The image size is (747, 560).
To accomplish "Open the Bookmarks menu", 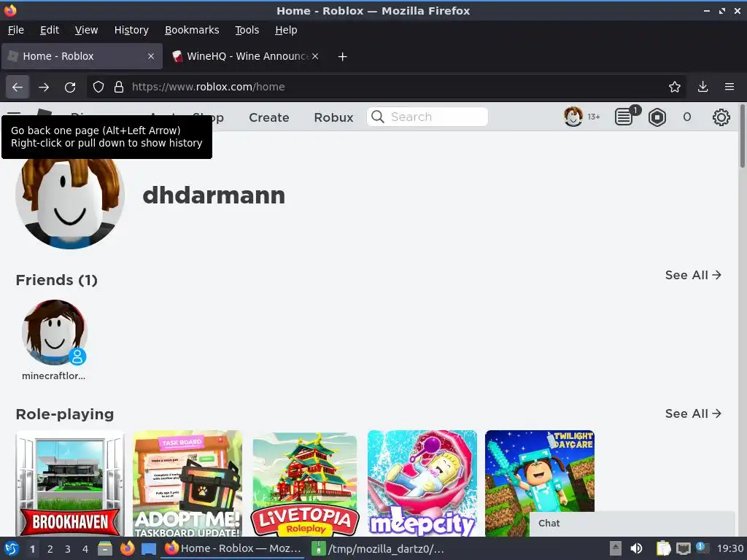I will (x=192, y=30).
